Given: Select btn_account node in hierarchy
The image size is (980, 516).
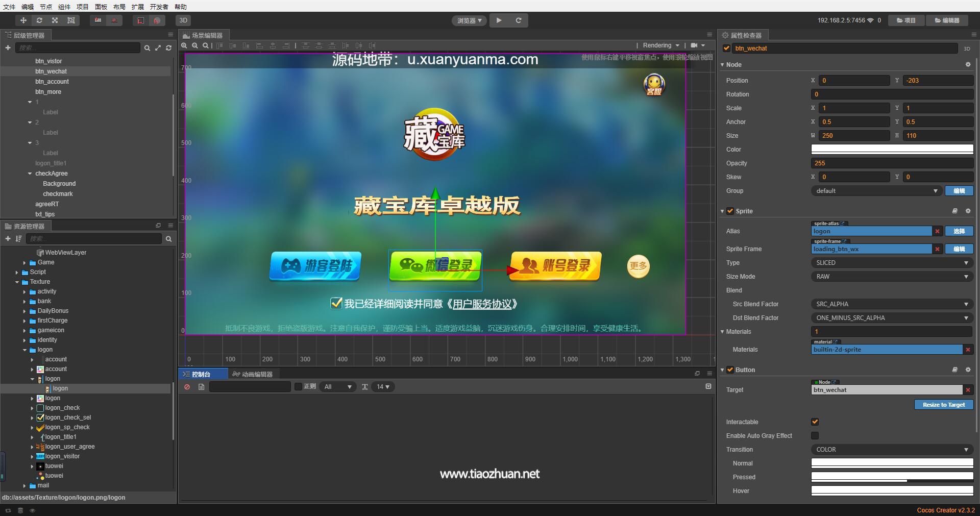Looking at the screenshot, I should [x=52, y=82].
